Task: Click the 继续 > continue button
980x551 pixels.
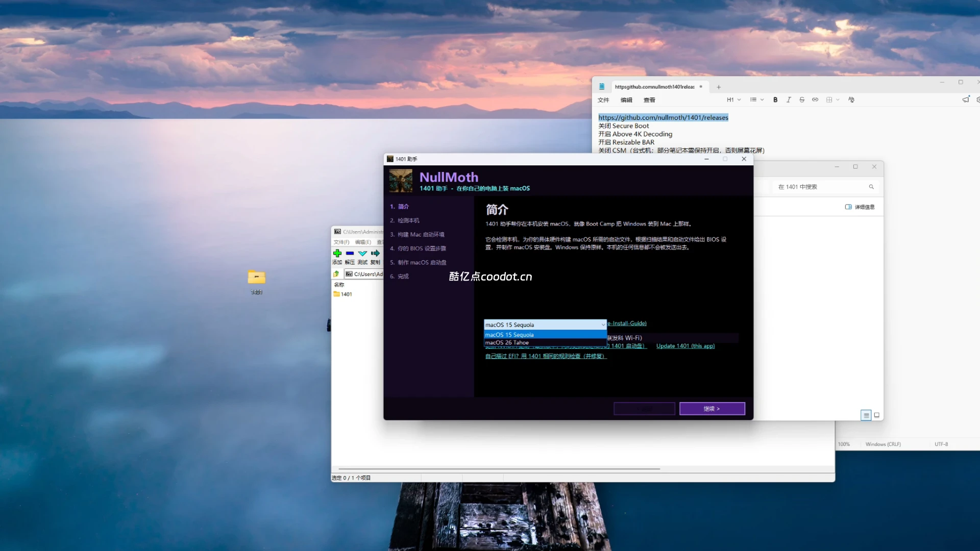Action: [x=712, y=409]
